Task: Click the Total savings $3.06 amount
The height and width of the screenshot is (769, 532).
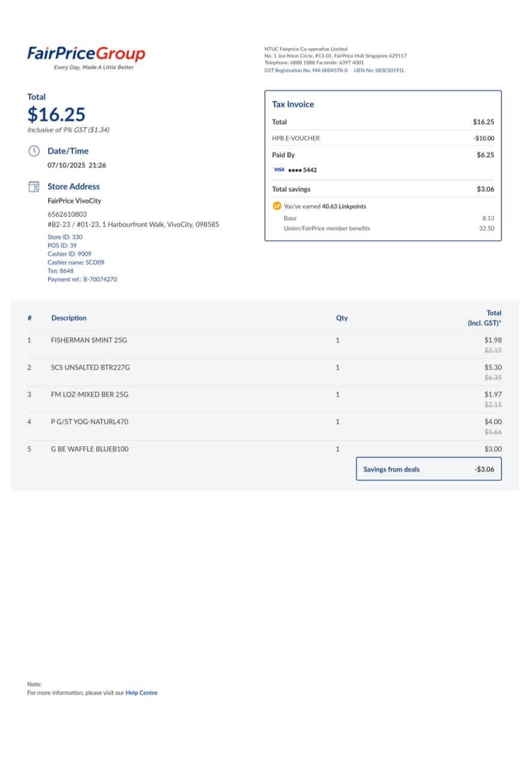Action: (x=485, y=189)
